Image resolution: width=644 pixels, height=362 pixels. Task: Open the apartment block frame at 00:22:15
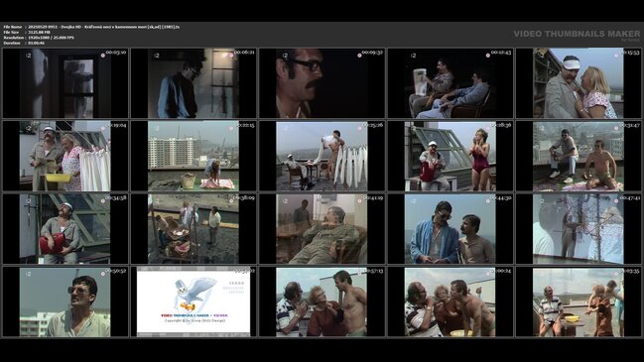[x=193, y=156]
